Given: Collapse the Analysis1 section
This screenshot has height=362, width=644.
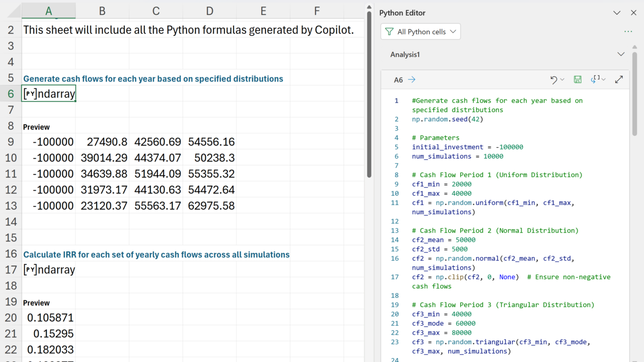Looking at the screenshot, I should (x=621, y=54).
